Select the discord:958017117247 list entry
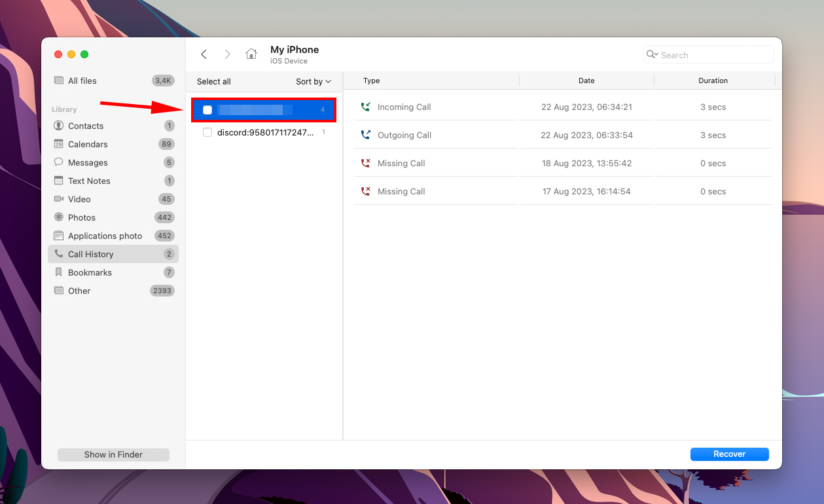The height and width of the screenshot is (504, 824). click(264, 132)
